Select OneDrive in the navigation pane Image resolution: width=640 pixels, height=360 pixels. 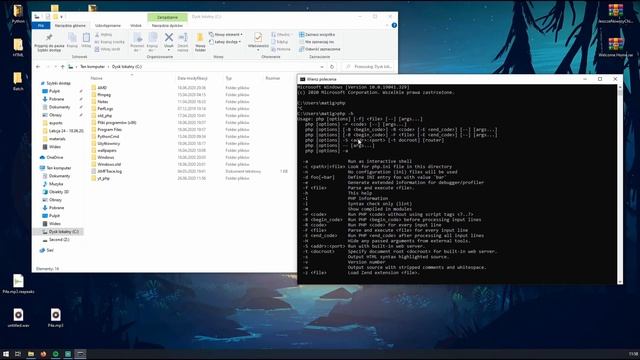52,157
